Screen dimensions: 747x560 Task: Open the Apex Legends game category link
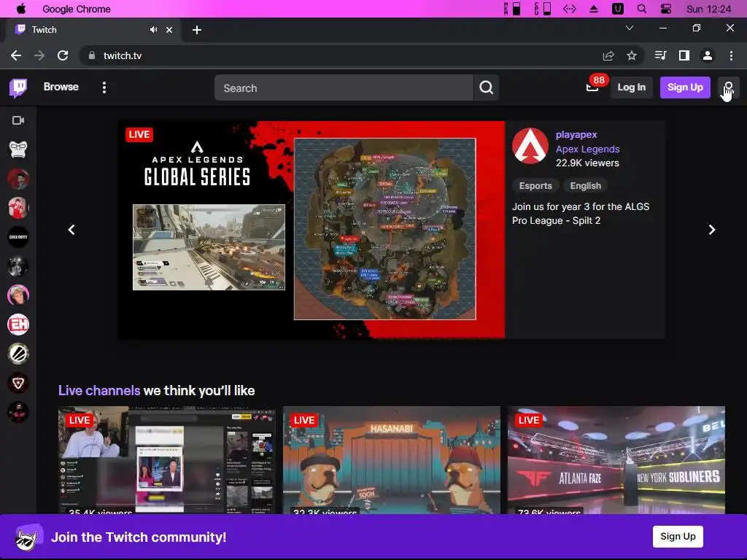point(587,149)
